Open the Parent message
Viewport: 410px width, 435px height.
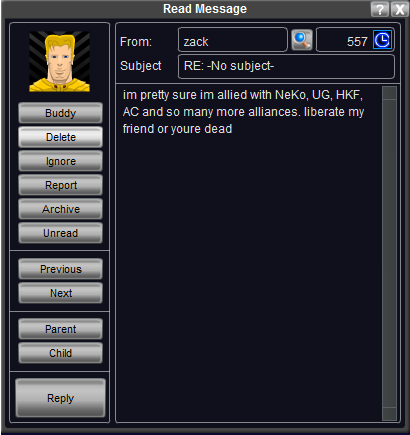pos(60,329)
